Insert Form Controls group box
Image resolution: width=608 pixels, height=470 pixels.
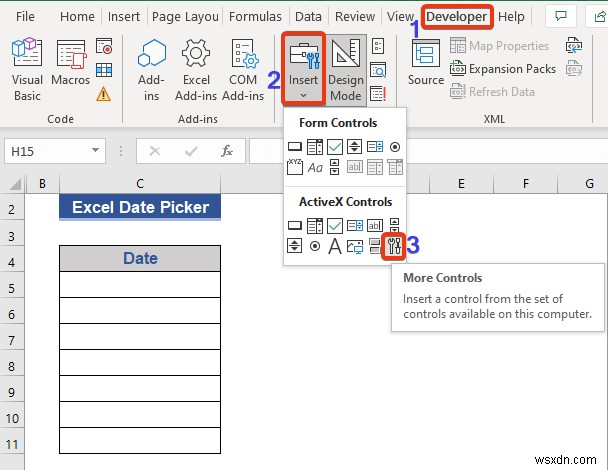tap(295, 167)
